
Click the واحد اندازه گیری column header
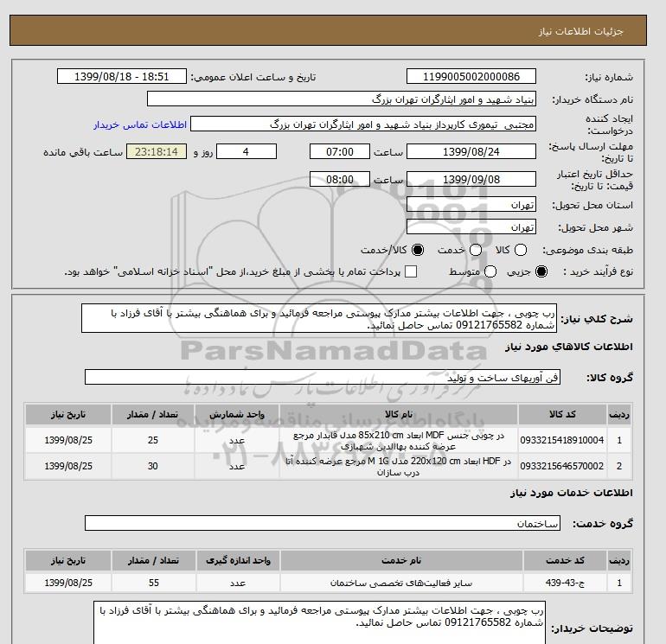click(x=238, y=560)
